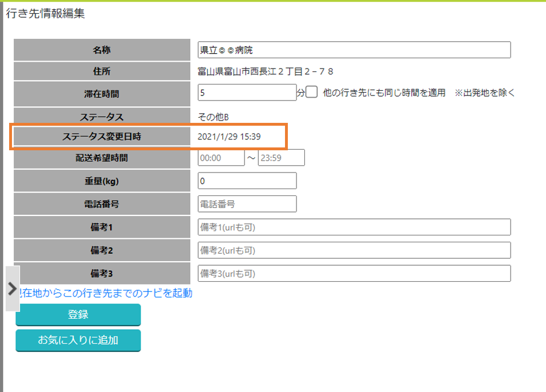Launch navigation from current location to destination
The image size is (546, 392).
pyautogui.click(x=106, y=293)
